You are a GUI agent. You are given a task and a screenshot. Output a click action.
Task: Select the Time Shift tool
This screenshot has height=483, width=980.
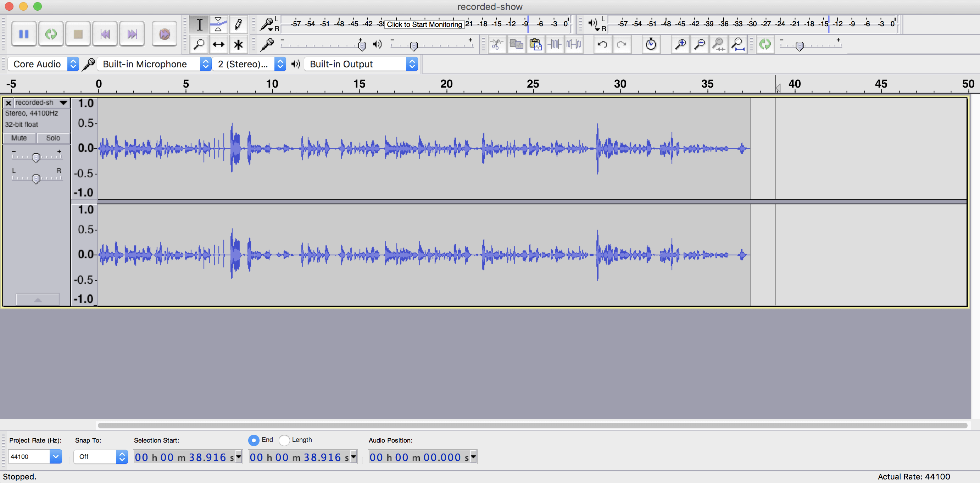(218, 45)
